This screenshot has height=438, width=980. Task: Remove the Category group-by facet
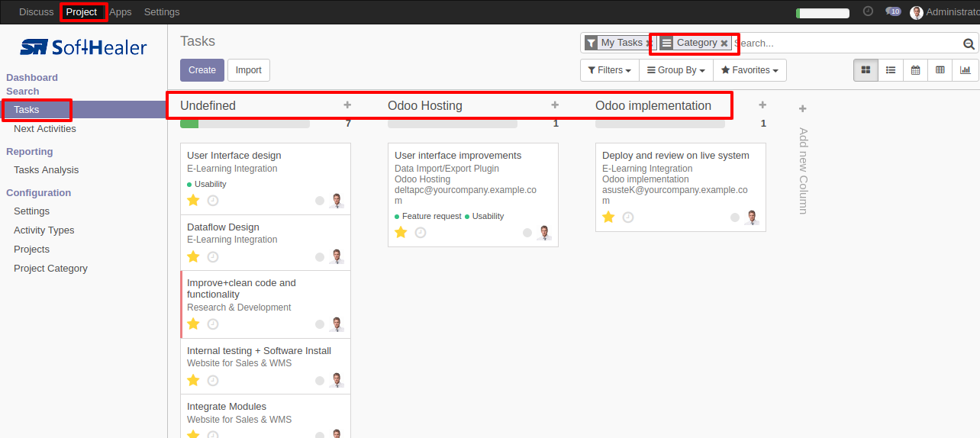click(724, 43)
